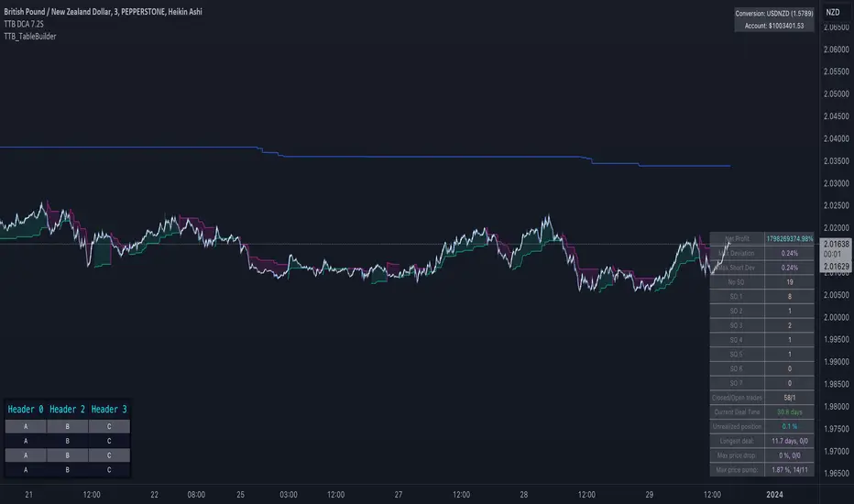This screenshot has width=854, height=504.
Task: Click the SO 1 row label
Action: [737, 296]
